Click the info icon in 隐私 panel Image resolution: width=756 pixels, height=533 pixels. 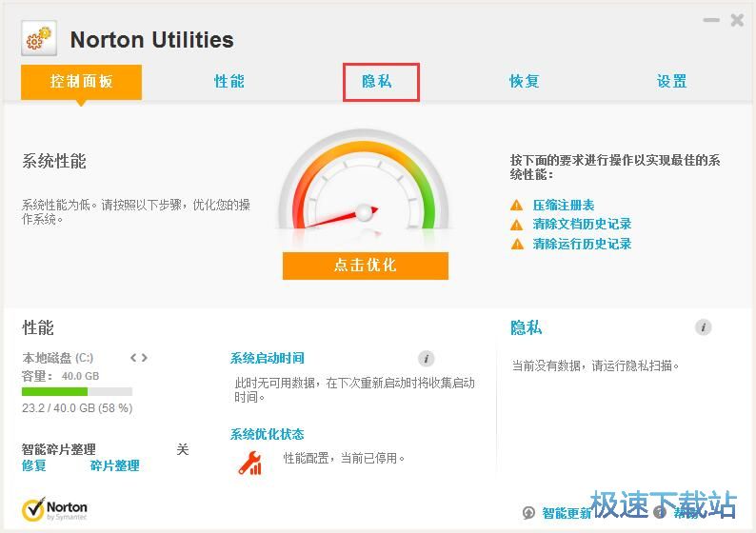coord(704,327)
